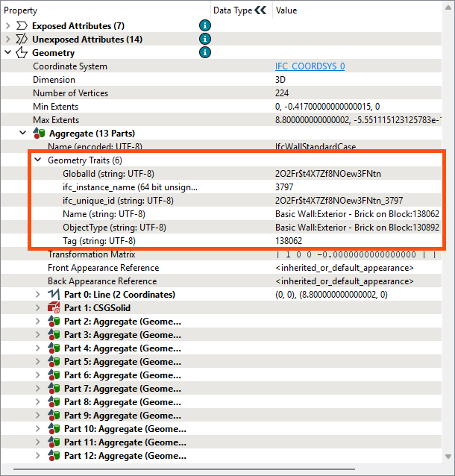Click info icon next to Exposed Attributes
This screenshot has height=476, width=455.
click(x=204, y=26)
